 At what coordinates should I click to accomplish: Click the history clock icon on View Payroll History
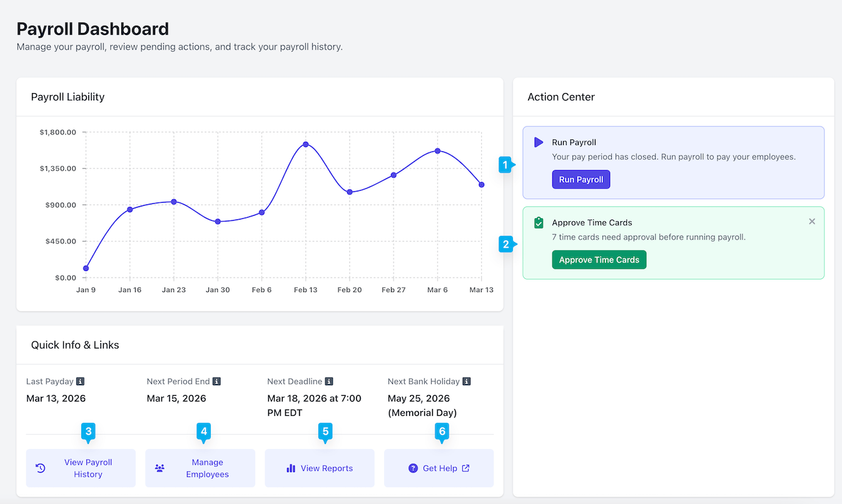(41, 468)
